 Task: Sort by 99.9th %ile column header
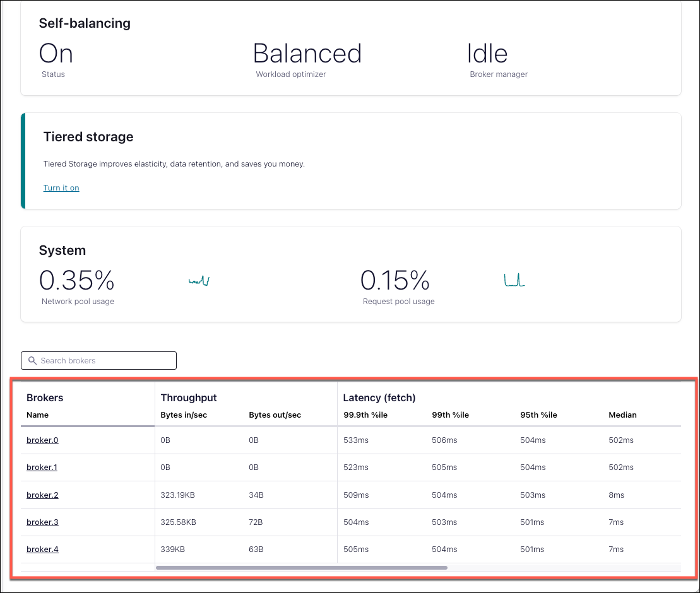click(x=364, y=415)
